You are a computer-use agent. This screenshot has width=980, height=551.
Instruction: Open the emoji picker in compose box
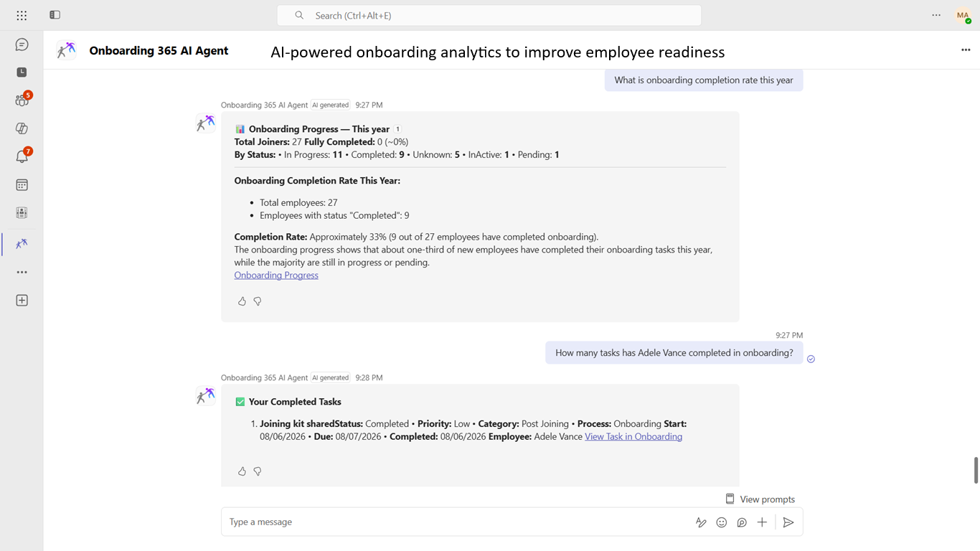click(x=722, y=522)
